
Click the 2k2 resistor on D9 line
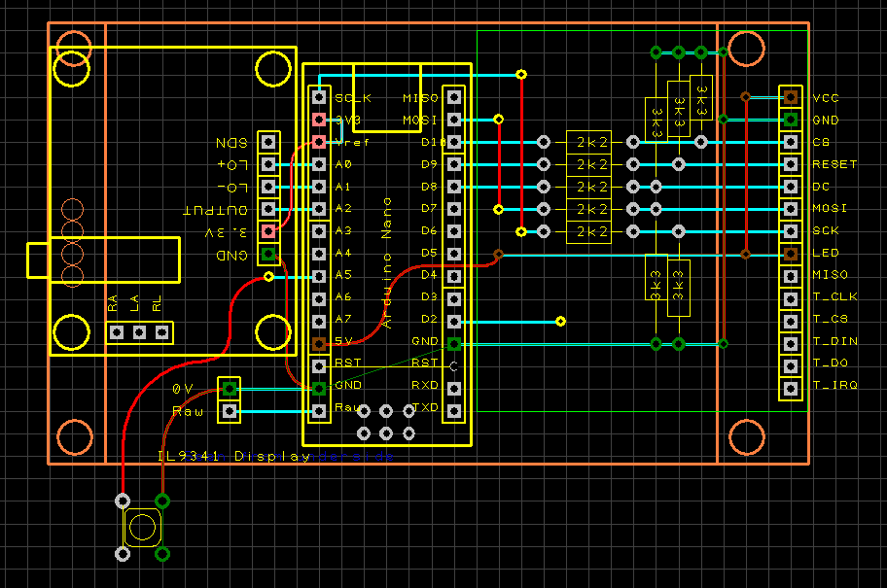click(588, 164)
